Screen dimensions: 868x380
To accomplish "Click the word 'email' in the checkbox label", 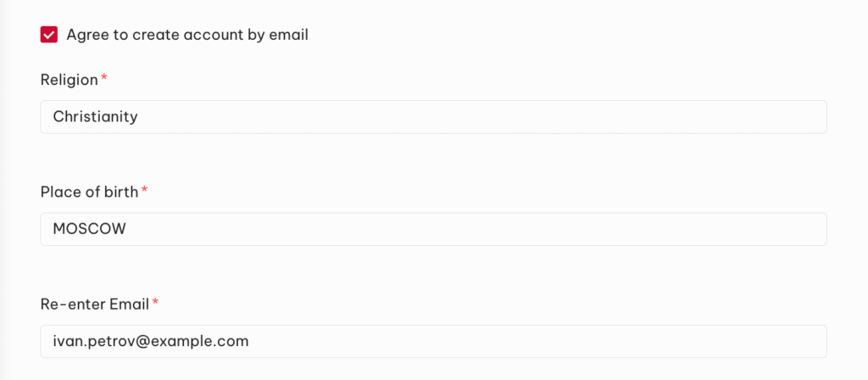I will (289, 35).
